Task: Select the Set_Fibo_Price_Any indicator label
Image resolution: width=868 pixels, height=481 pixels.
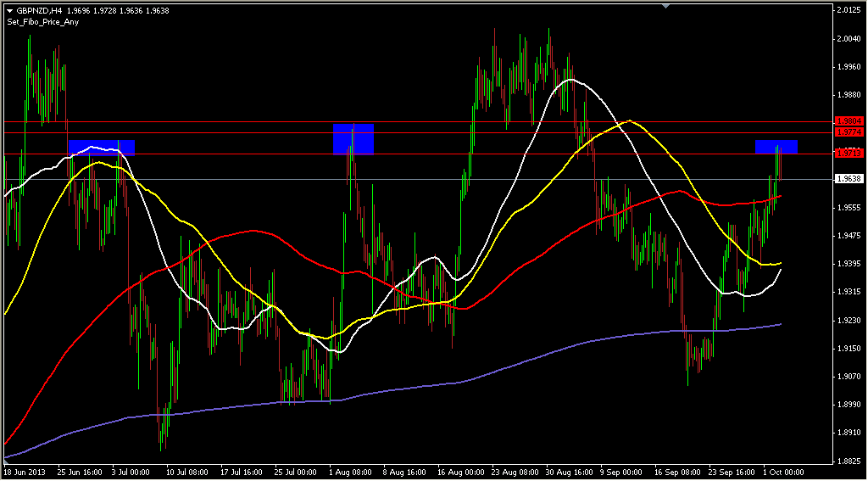Action: 42,22
